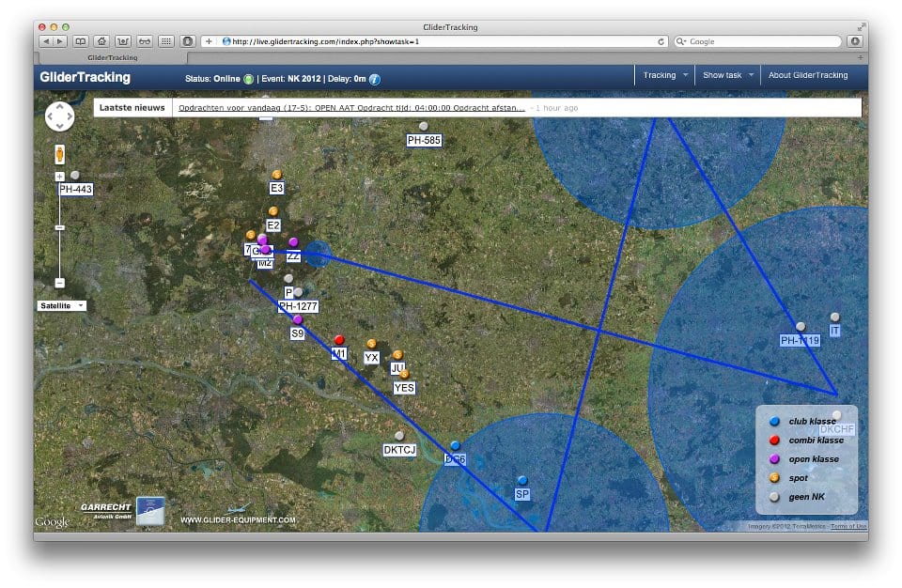Screen dimensions: 902x588
Task: Select the grey IT marker
Action: click(834, 317)
